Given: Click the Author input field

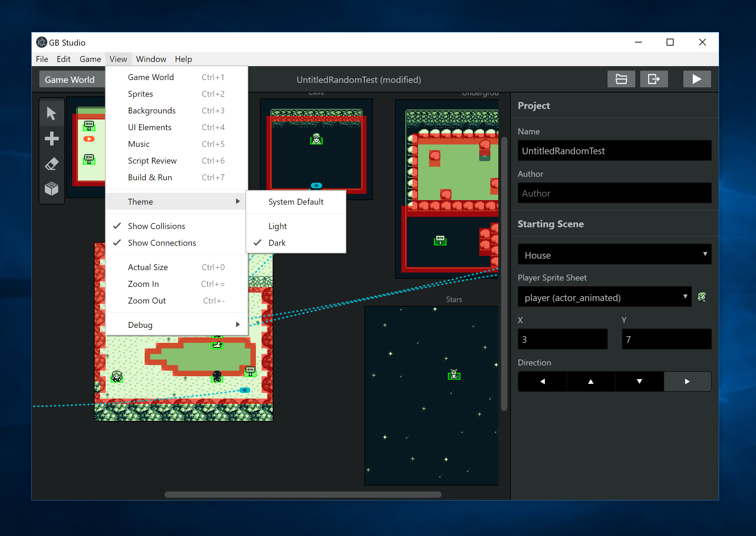Looking at the screenshot, I should [x=614, y=193].
